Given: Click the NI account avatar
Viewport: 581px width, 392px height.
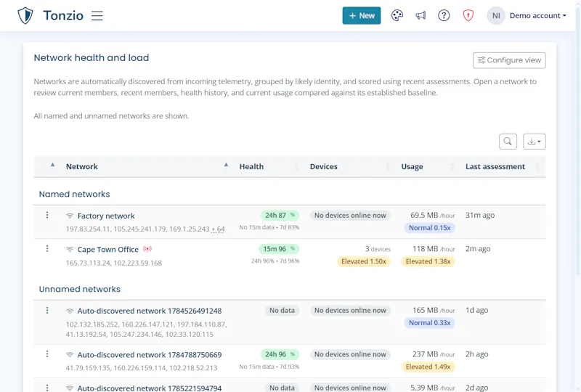Looking at the screenshot, I should click(x=496, y=15).
